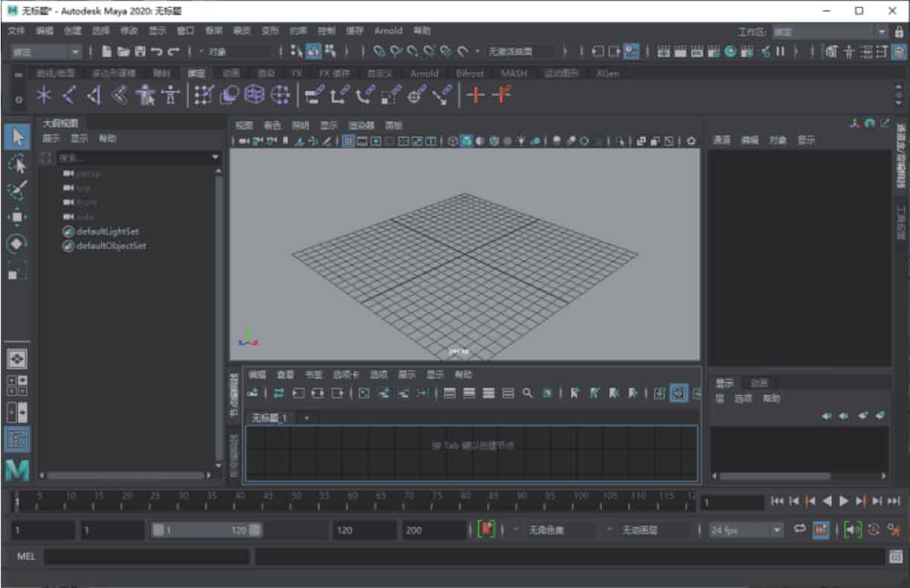Viewport: 910px width, 588px height.
Task: Toggle the workspace lock icon
Action: (x=900, y=32)
